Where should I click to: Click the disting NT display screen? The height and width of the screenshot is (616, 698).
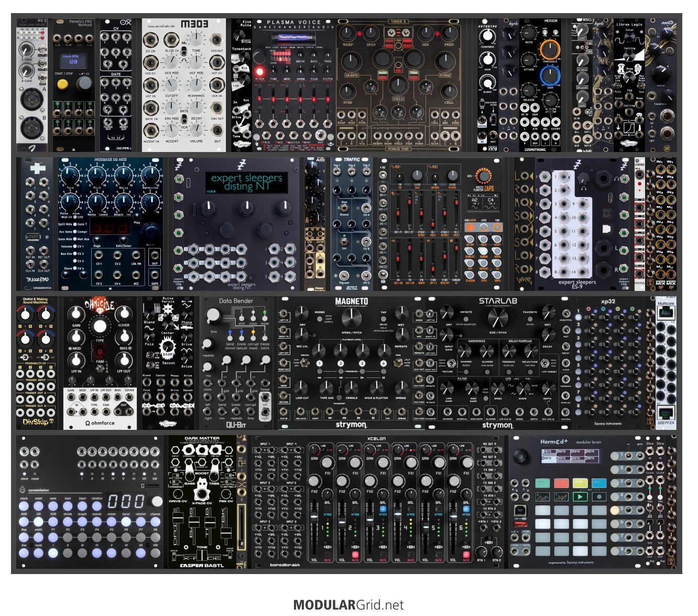pos(246,182)
